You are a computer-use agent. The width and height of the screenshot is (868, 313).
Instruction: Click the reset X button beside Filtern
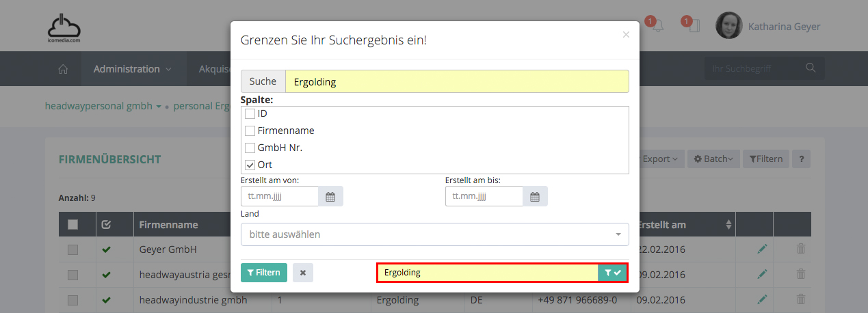302,273
